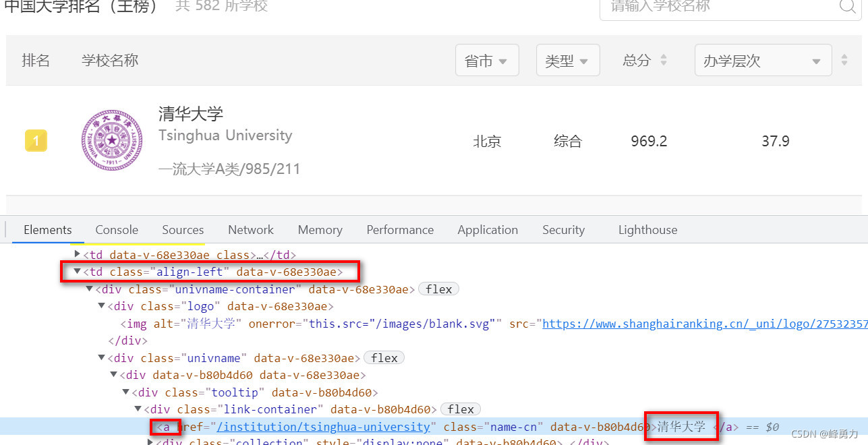Select the img alt 清华大学 element line

[434, 324]
